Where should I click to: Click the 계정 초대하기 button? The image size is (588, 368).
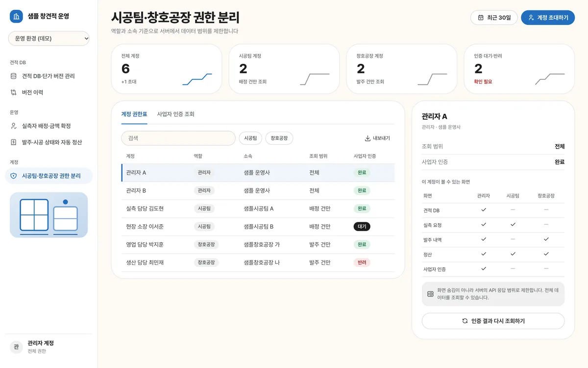pos(548,18)
